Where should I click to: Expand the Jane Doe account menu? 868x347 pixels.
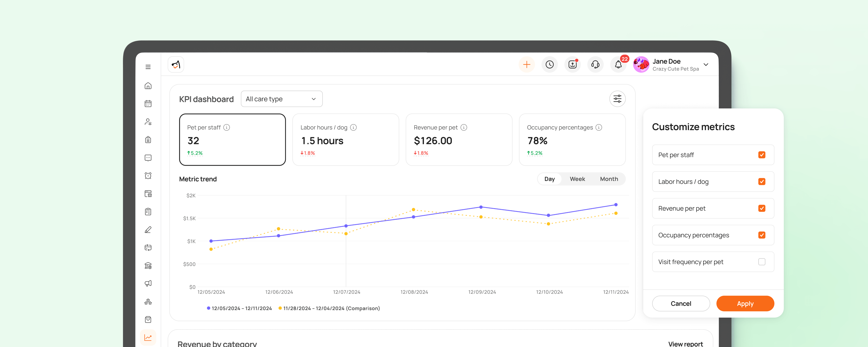pos(706,64)
